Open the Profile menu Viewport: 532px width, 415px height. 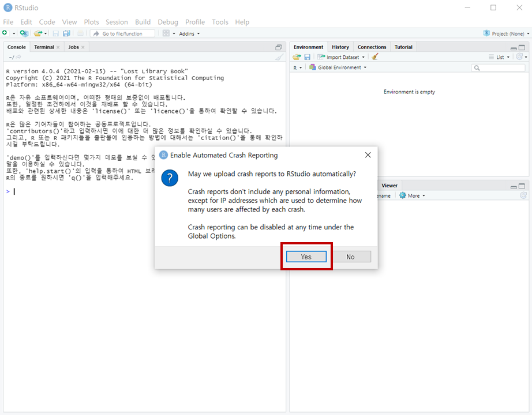pos(195,22)
